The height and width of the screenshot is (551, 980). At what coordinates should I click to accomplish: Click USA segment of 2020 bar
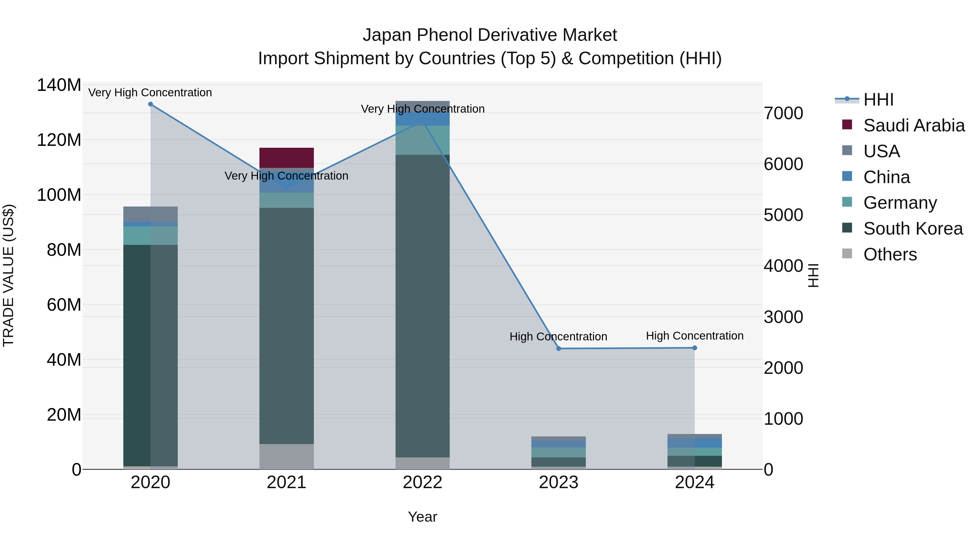[150, 214]
